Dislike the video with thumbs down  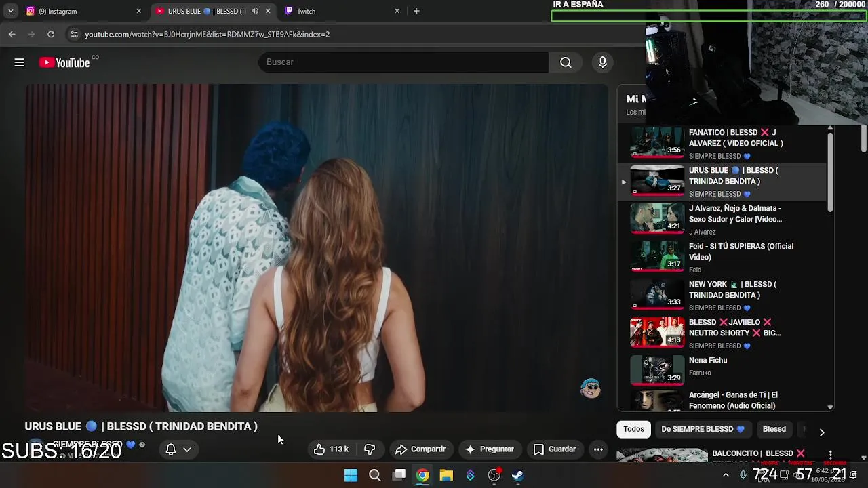[x=370, y=449]
